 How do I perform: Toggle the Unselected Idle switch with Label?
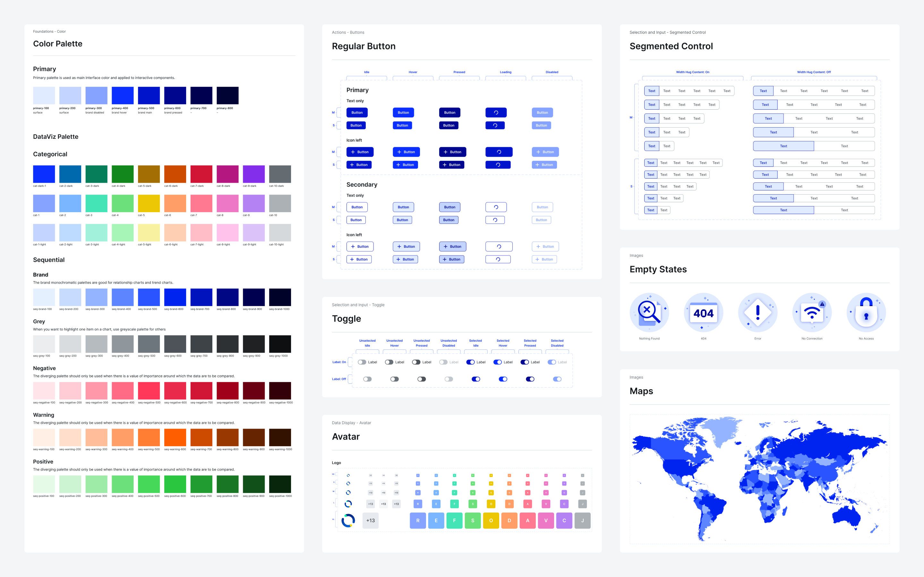click(362, 362)
